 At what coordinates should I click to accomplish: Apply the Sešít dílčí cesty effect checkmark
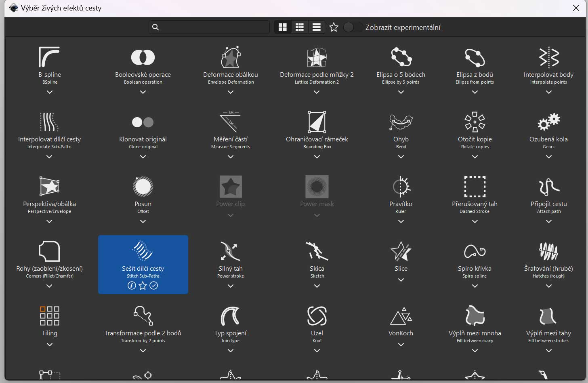point(154,286)
